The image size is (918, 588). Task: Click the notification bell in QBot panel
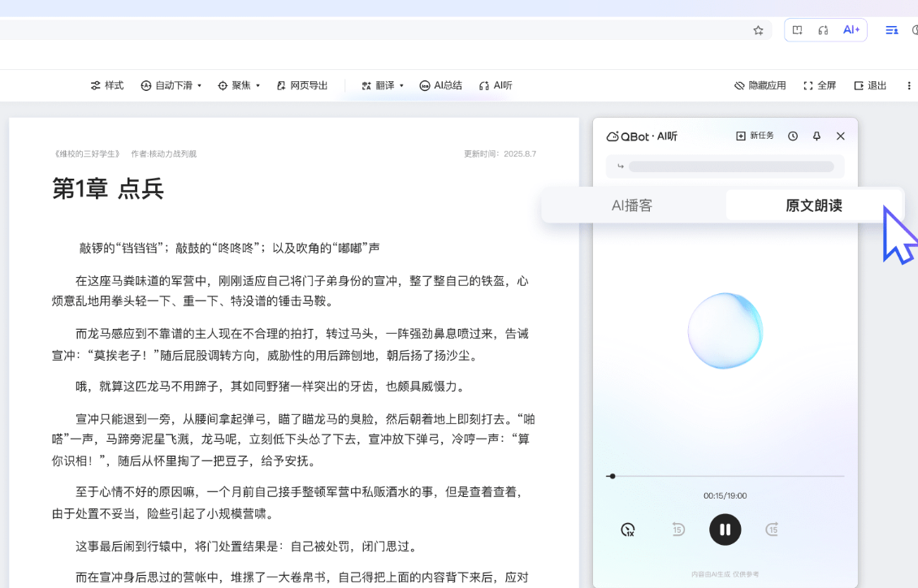(816, 136)
